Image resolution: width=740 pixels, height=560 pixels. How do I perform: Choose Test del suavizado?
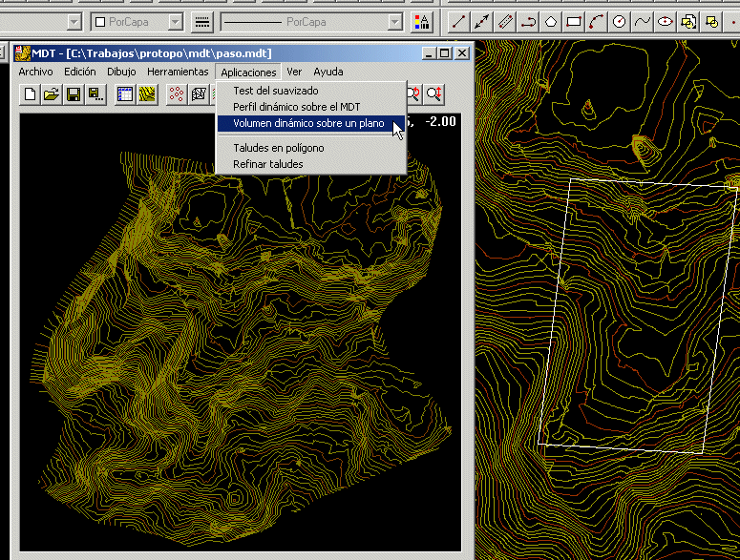[x=311, y=91]
